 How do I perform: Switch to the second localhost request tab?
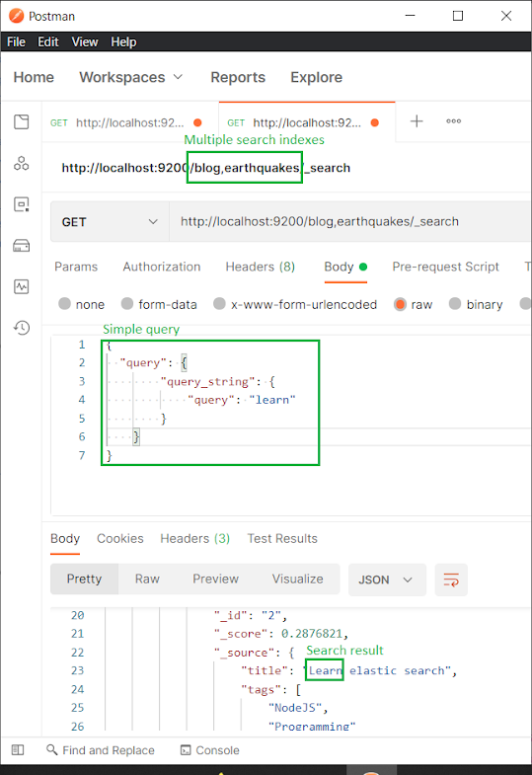click(x=306, y=122)
